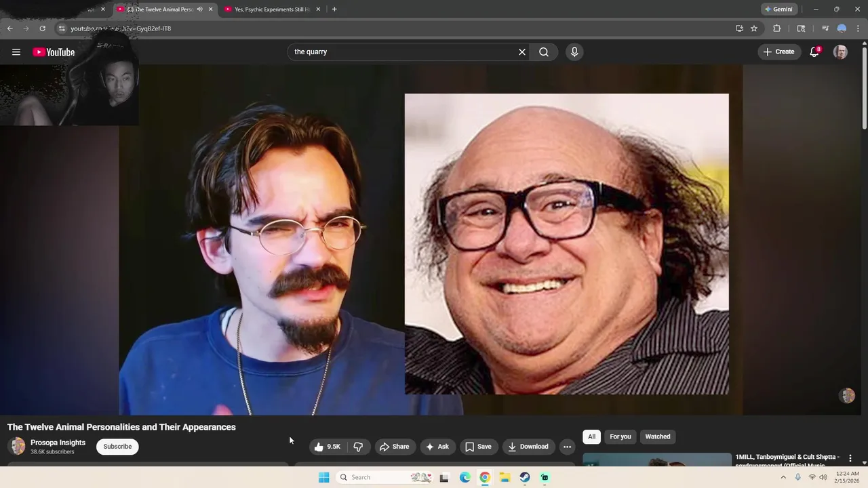Open the clock showing 12:24 AM
868x488 pixels.
pyautogui.click(x=848, y=477)
